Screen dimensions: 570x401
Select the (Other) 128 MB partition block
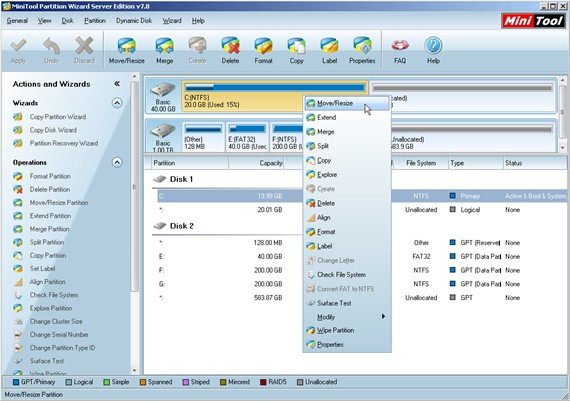[x=203, y=137]
